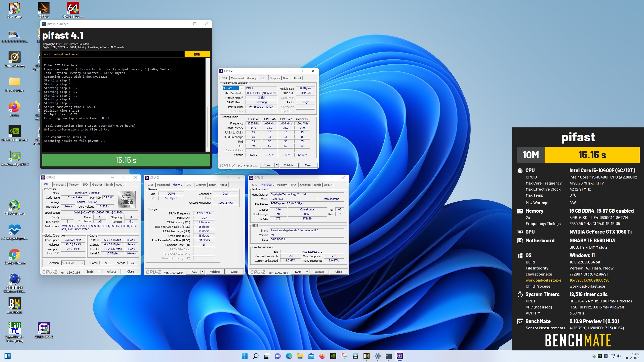This screenshot has height=362, width=644.
Task: Open the terminal window taskbar icon
Action: tap(388, 356)
